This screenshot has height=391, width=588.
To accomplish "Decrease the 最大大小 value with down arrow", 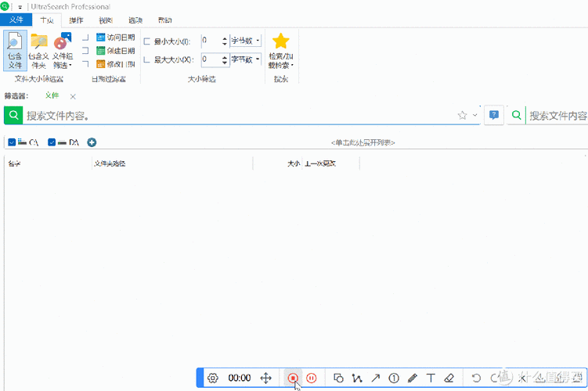I will pos(225,63).
